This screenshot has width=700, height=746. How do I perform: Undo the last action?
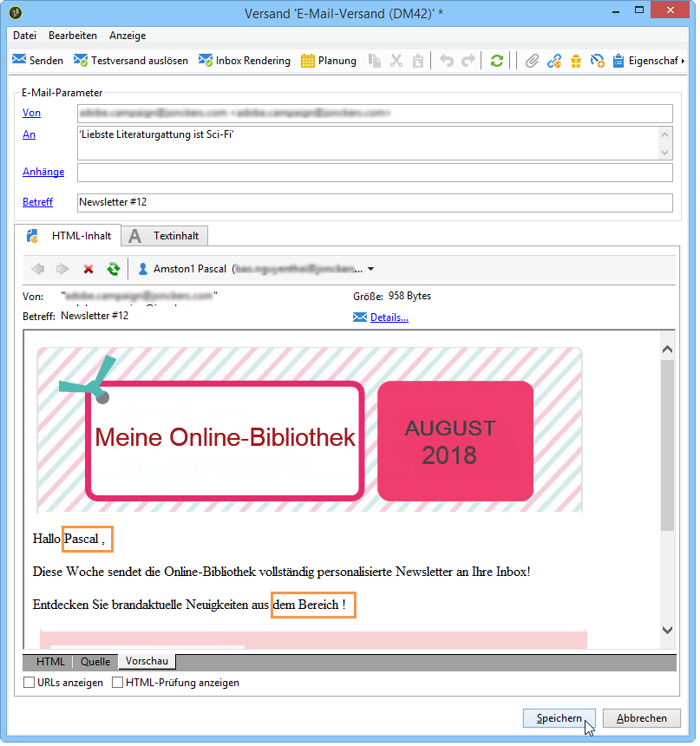(x=447, y=61)
